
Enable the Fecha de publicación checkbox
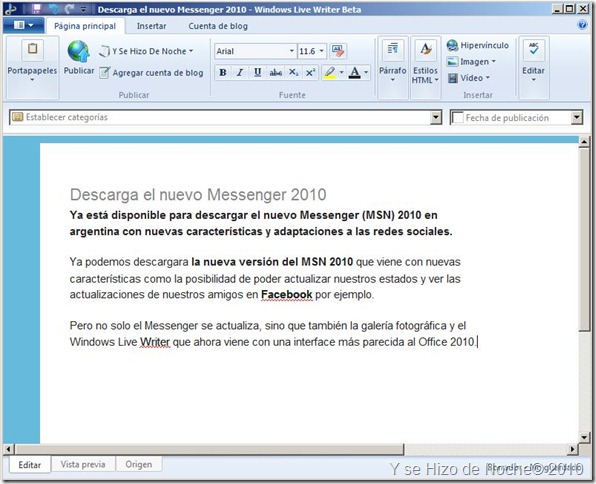tap(457, 117)
